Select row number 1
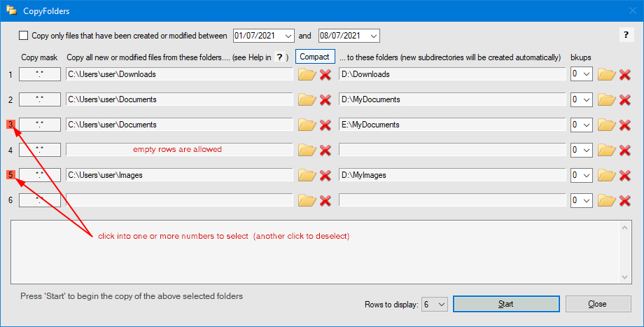 [10, 74]
